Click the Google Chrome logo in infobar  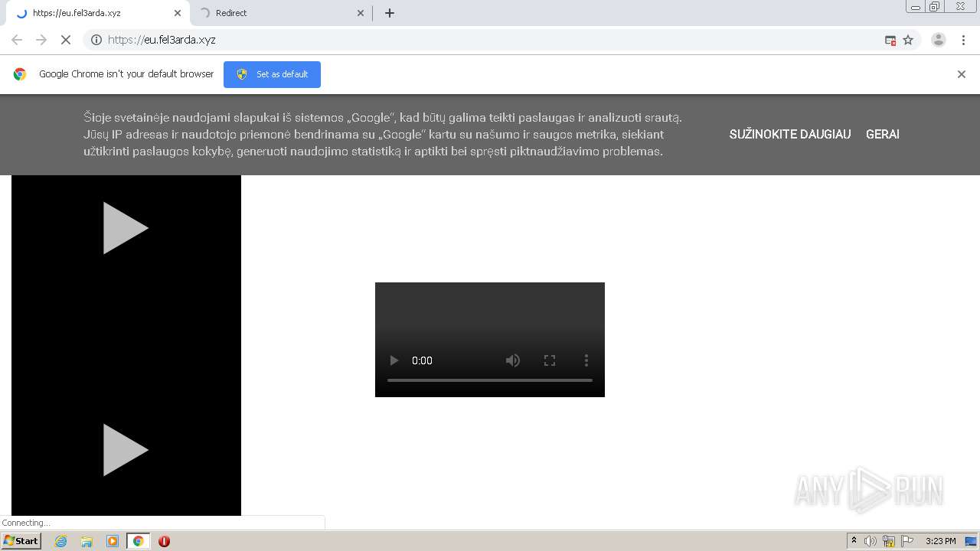(x=20, y=74)
